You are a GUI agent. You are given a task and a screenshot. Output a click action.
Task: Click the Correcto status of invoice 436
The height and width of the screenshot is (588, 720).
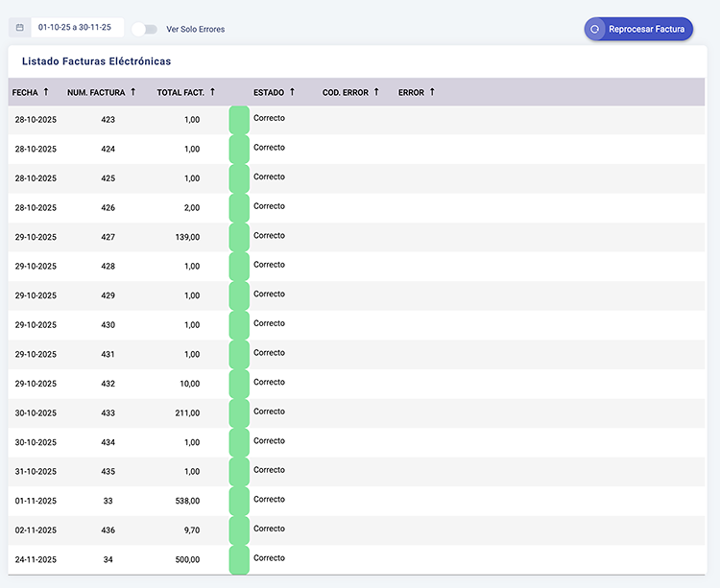click(x=269, y=529)
